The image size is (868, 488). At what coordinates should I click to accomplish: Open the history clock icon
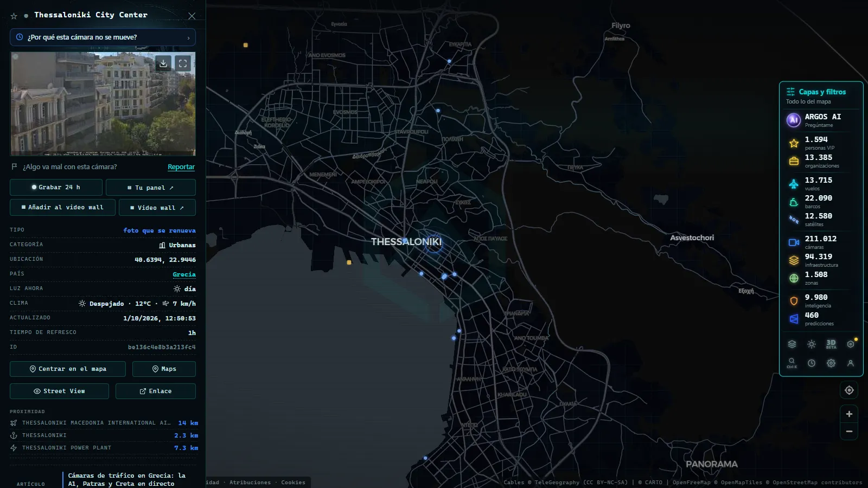(812, 363)
